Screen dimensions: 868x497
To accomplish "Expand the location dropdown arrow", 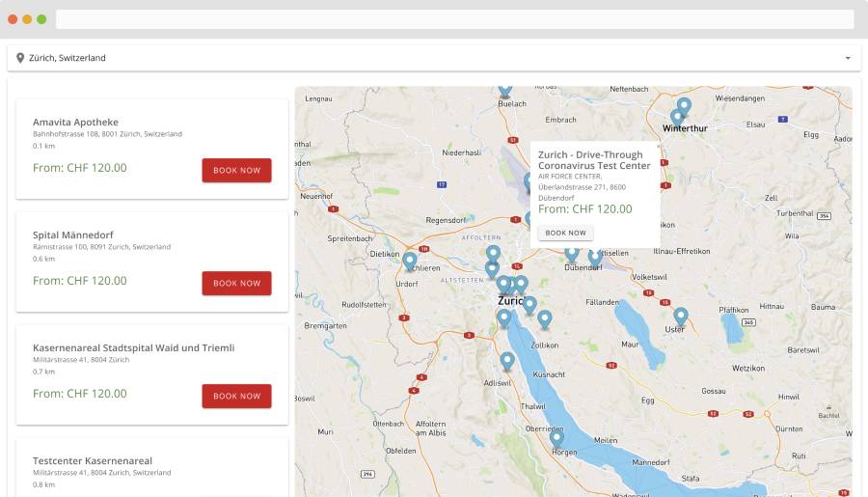I will click(848, 58).
